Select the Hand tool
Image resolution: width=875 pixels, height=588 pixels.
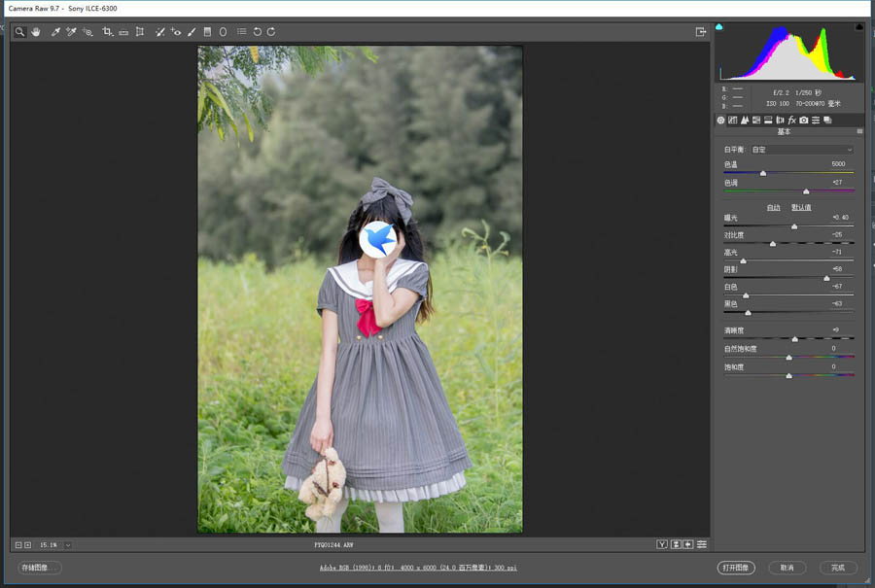[36, 31]
